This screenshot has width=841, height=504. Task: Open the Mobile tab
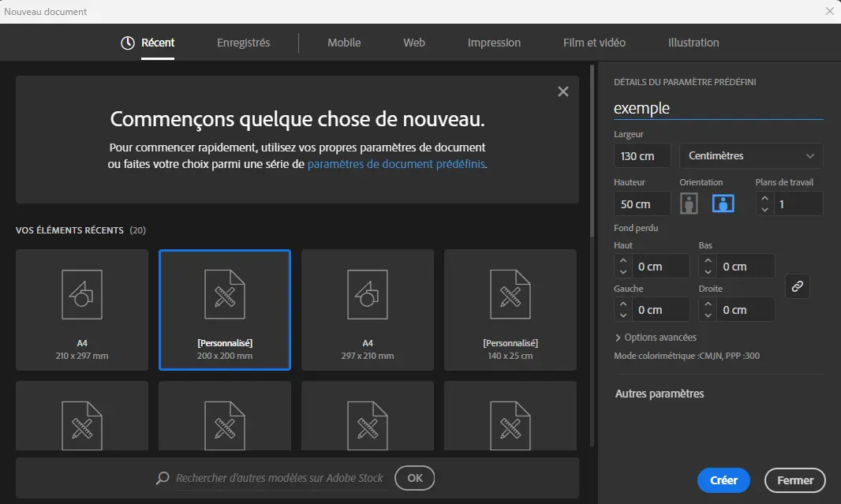click(x=344, y=43)
